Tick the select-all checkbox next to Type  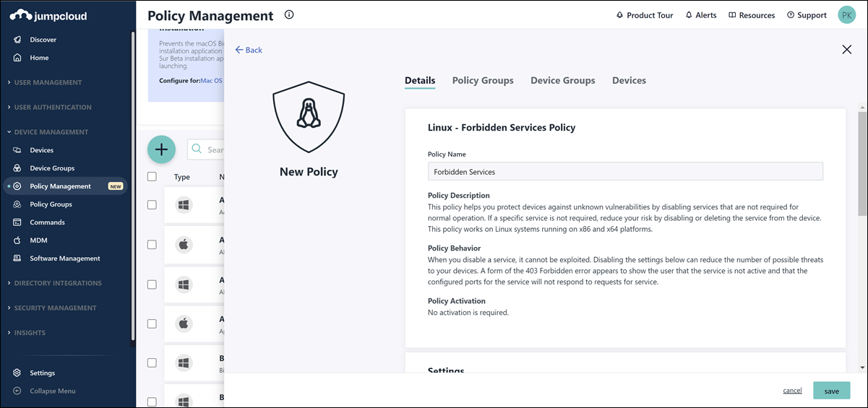152,177
